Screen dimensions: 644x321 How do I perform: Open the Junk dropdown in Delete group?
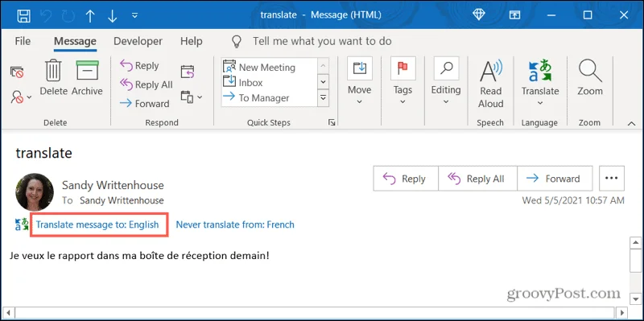[x=21, y=97]
